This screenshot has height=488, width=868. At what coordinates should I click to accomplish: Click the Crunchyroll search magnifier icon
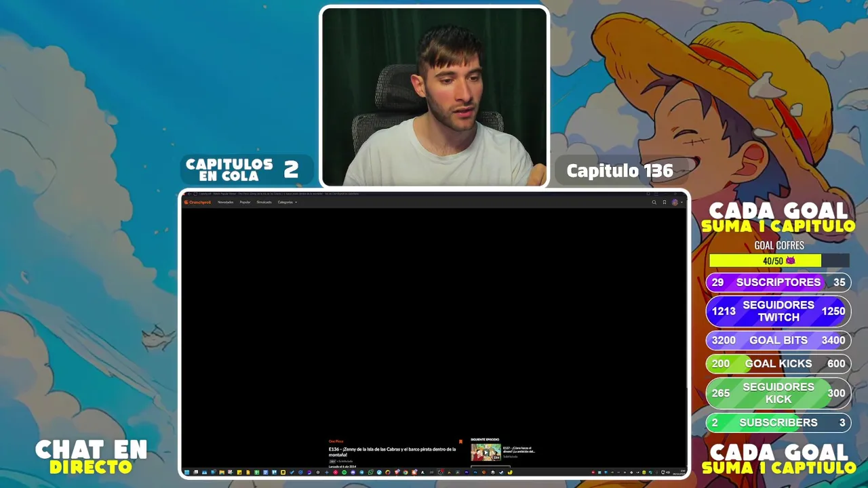tap(654, 202)
